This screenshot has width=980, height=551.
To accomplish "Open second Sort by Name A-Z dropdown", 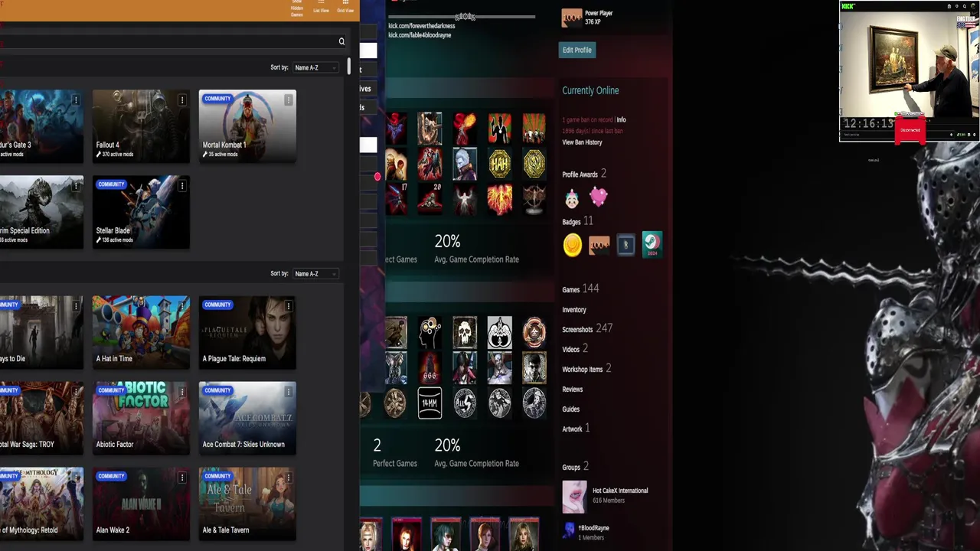I will (315, 274).
